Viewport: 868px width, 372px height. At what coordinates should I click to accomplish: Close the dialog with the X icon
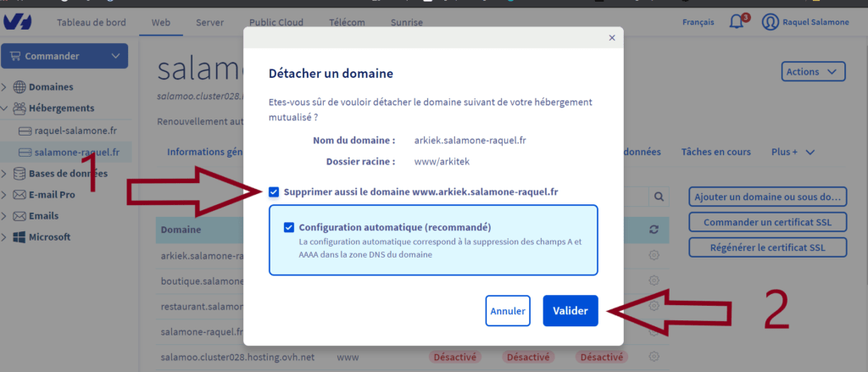point(612,38)
